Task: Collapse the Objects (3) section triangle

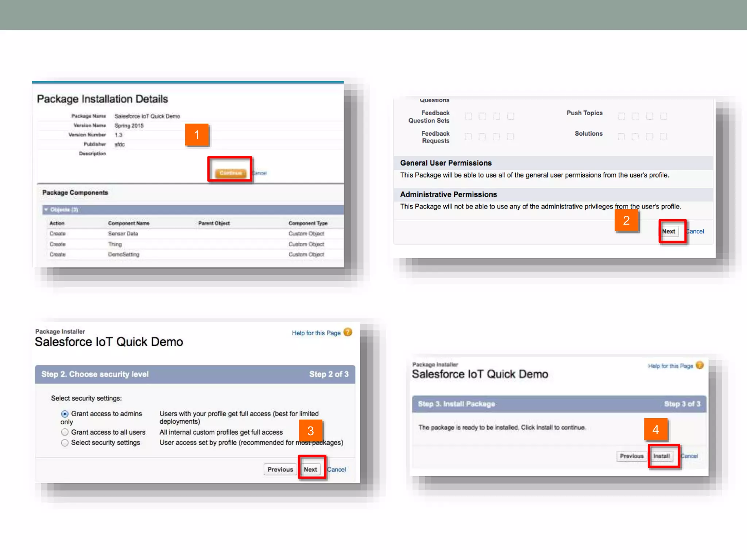Action: tap(46, 210)
